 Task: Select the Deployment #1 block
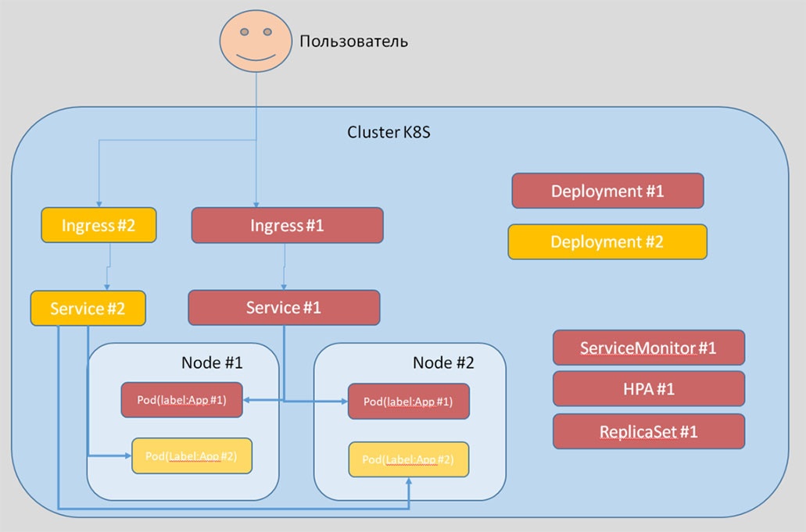pos(607,191)
